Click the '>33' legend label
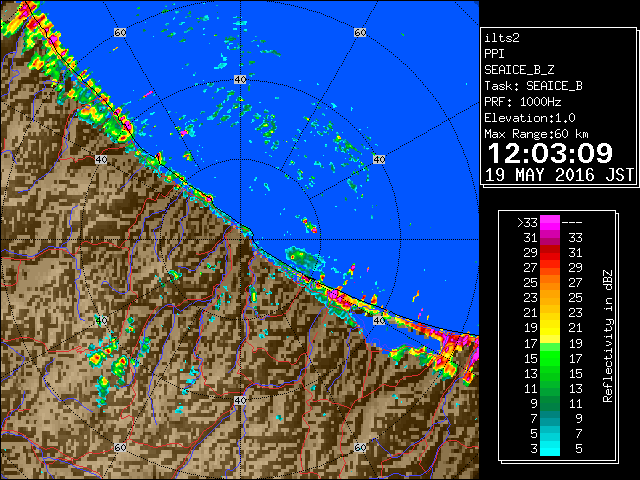This screenshot has height=480, width=640. point(527,223)
